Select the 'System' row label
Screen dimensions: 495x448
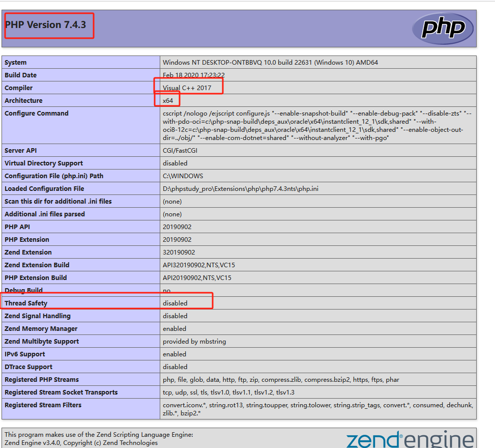15,63
